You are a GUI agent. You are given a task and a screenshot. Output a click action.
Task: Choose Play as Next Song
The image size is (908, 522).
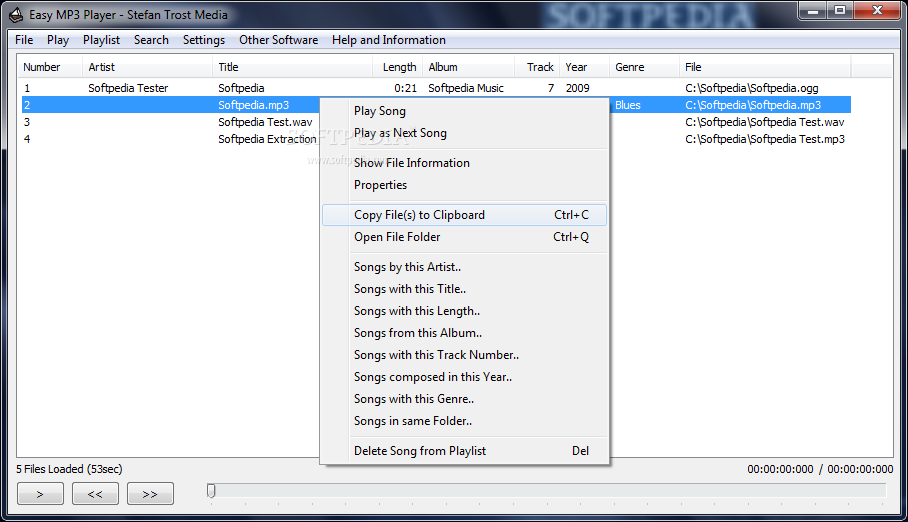pyautogui.click(x=464, y=133)
